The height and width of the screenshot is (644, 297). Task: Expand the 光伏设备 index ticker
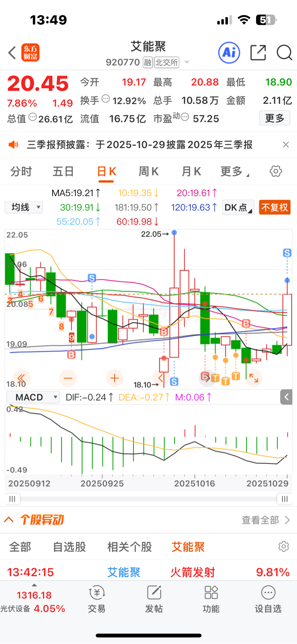point(34,599)
